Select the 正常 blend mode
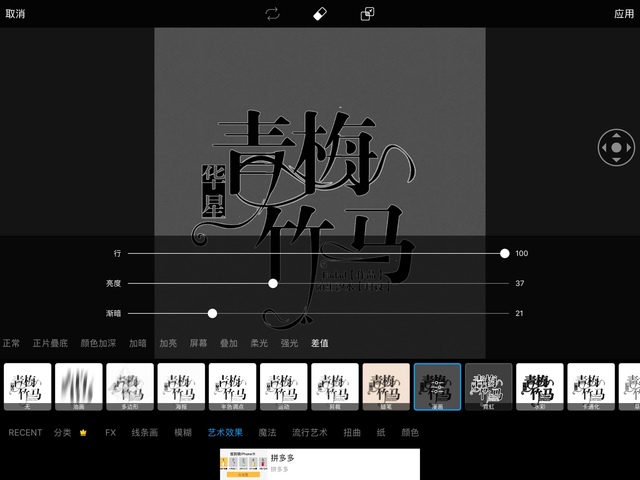The height and width of the screenshot is (480, 640). [11, 343]
